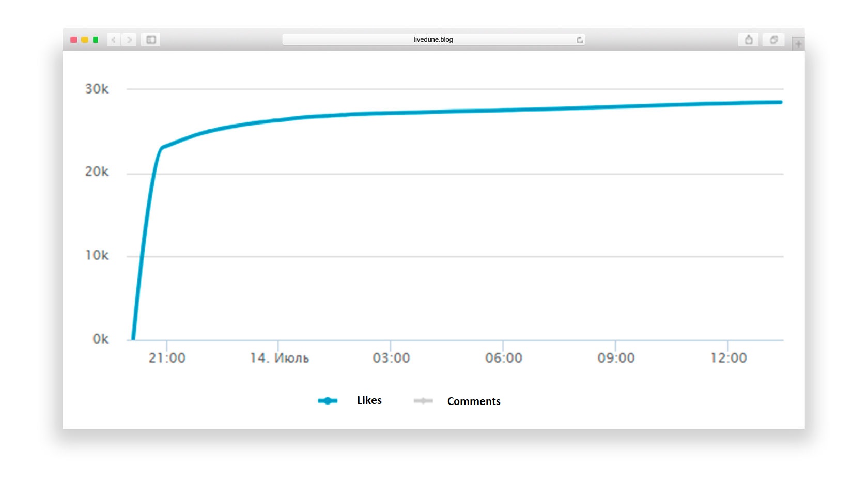Click the browser forward arrow
Screen dimensions: 868x482
pos(129,40)
